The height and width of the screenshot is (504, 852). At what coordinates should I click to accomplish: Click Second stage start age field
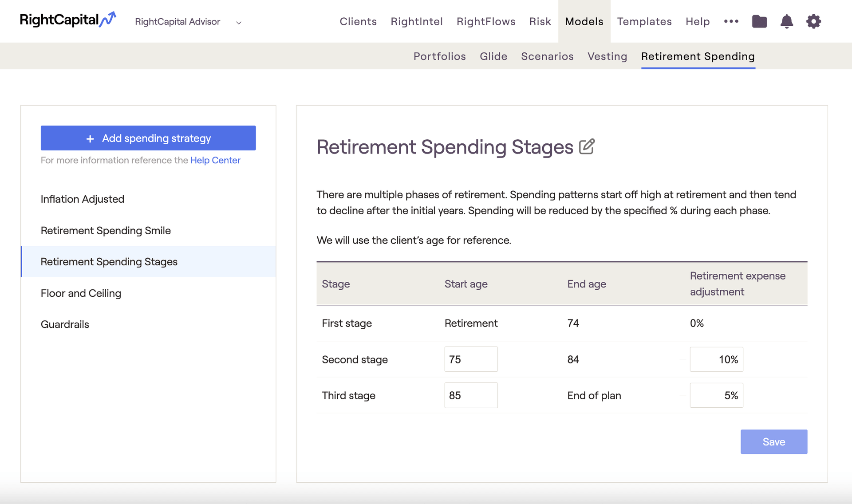[471, 359]
